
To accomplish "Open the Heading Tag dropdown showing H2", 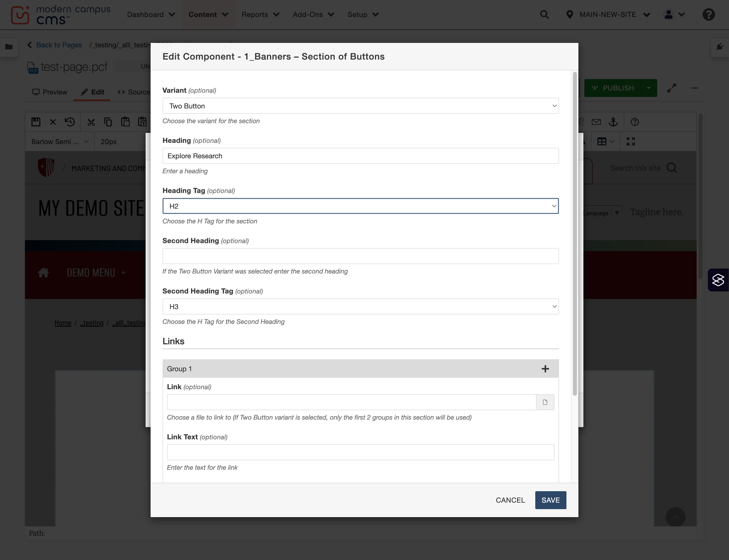I will pos(361,206).
